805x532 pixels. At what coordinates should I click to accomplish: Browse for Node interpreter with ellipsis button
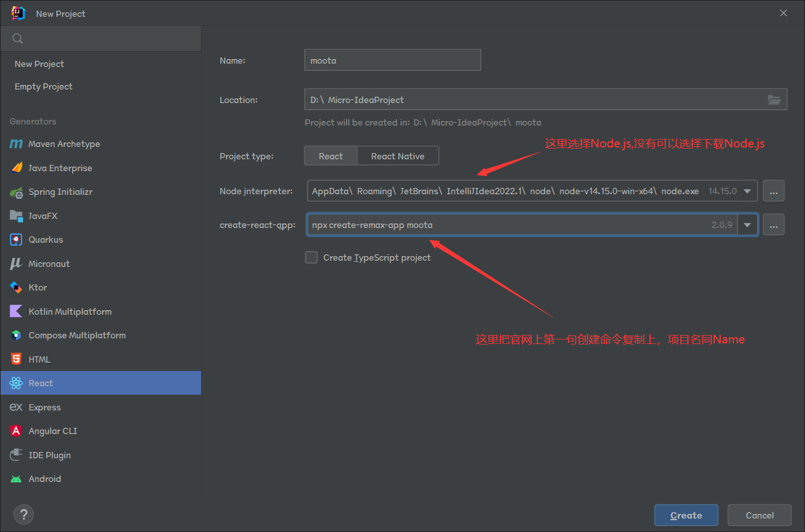773,191
